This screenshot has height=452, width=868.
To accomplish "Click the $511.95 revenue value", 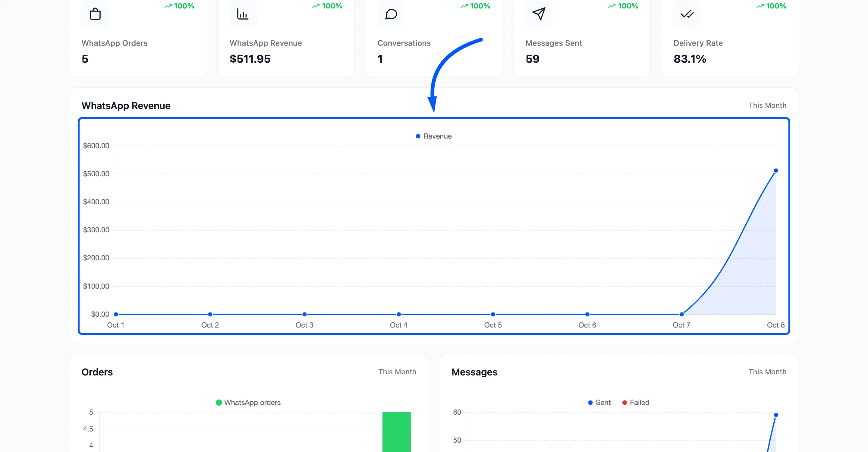I will [x=250, y=59].
